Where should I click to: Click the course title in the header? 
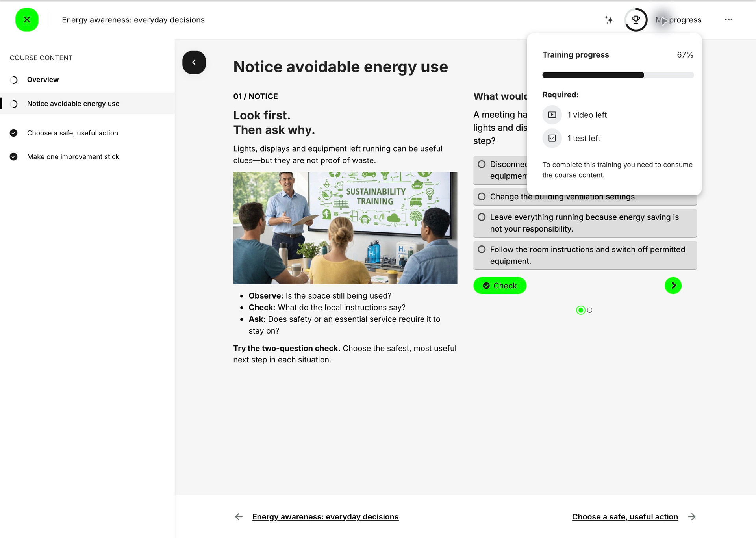tap(133, 20)
